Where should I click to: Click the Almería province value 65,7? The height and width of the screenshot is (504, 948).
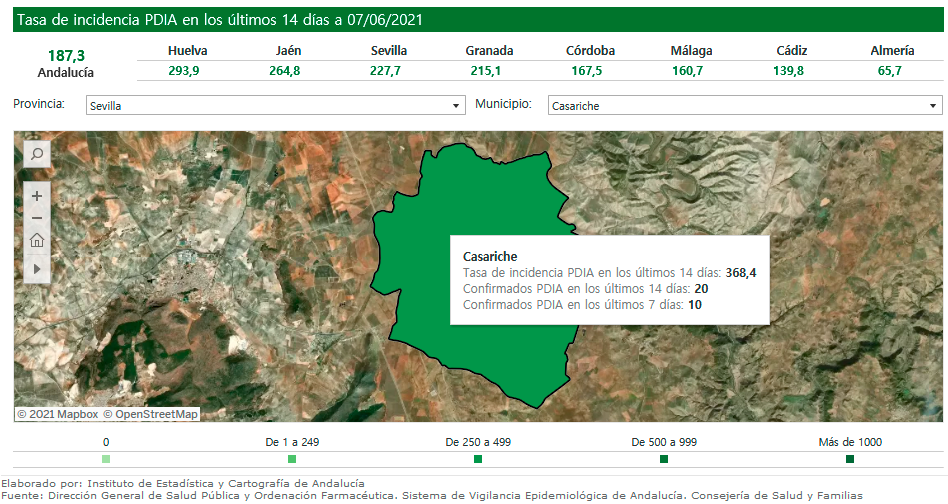tap(890, 71)
